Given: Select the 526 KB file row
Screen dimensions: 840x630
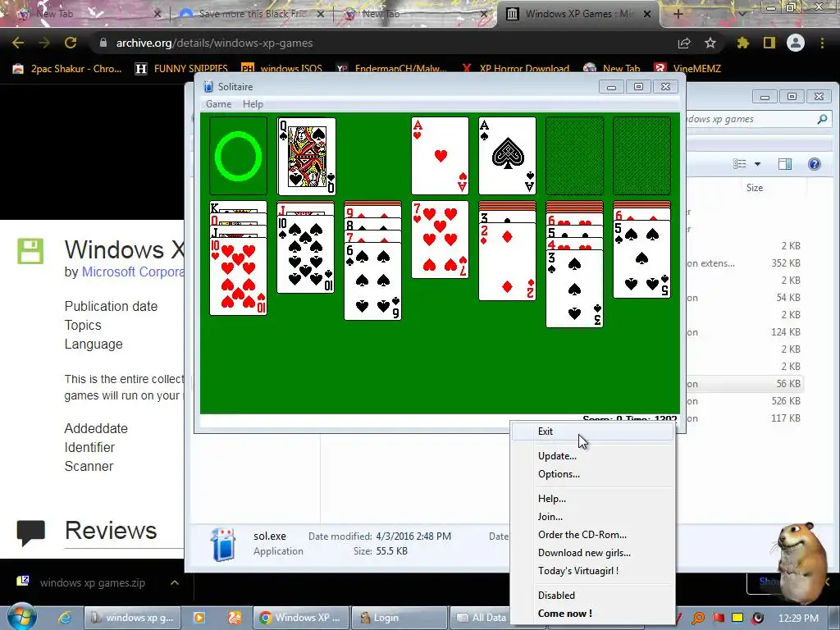Looking at the screenshot, I should pyautogui.click(x=745, y=401).
